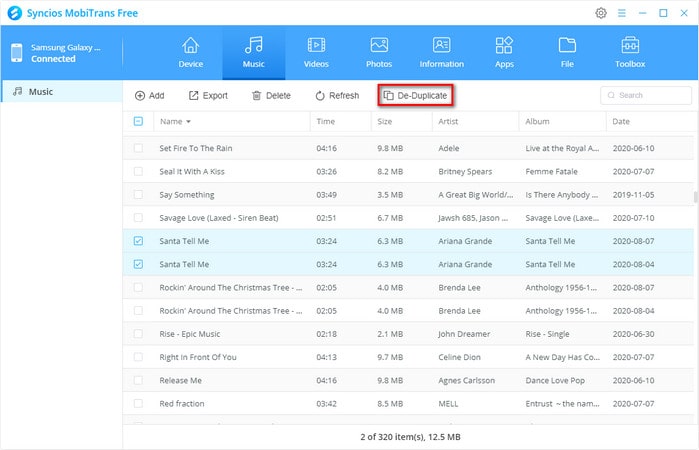Open the hamburger menu icon

pyautogui.click(x=622, y=13)
